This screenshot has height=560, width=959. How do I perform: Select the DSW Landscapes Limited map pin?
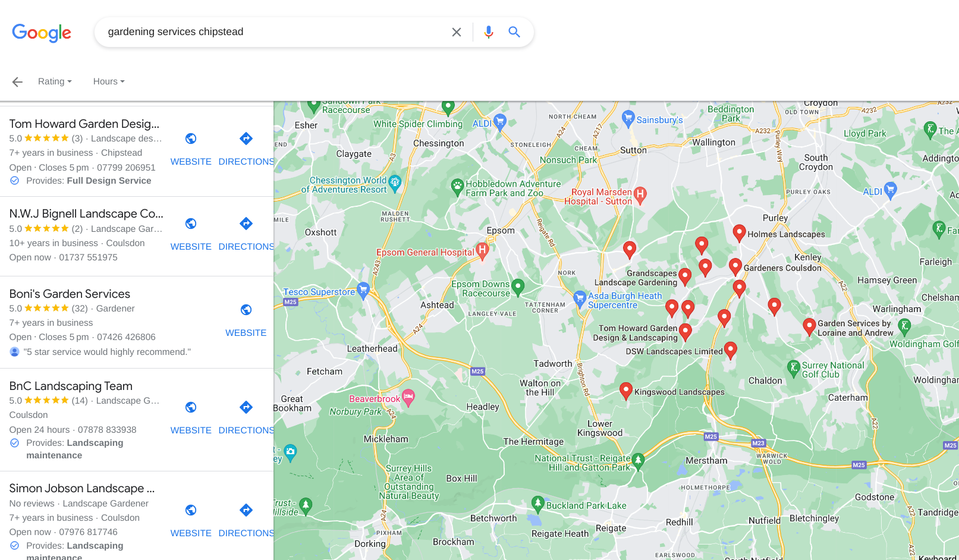pyautogui.click(x=731, y=350)
